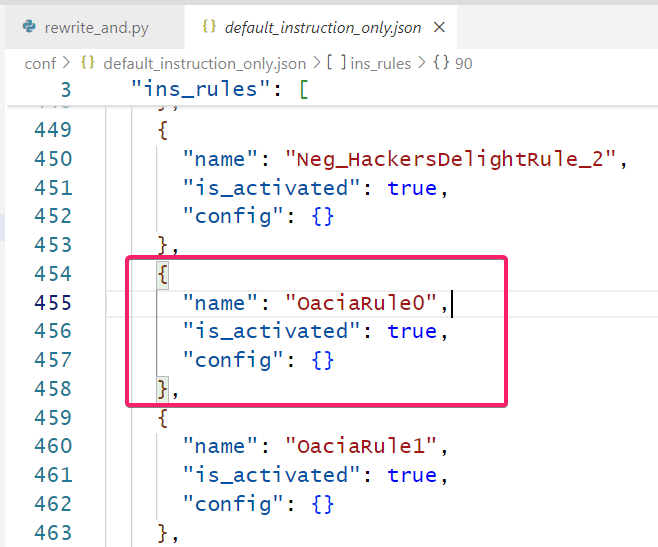Click the object braces icon before breadcrumb 90
Image resolution: width=658 pixels, height=547 pixels.
pyautogui.click(x=440, y=63)
